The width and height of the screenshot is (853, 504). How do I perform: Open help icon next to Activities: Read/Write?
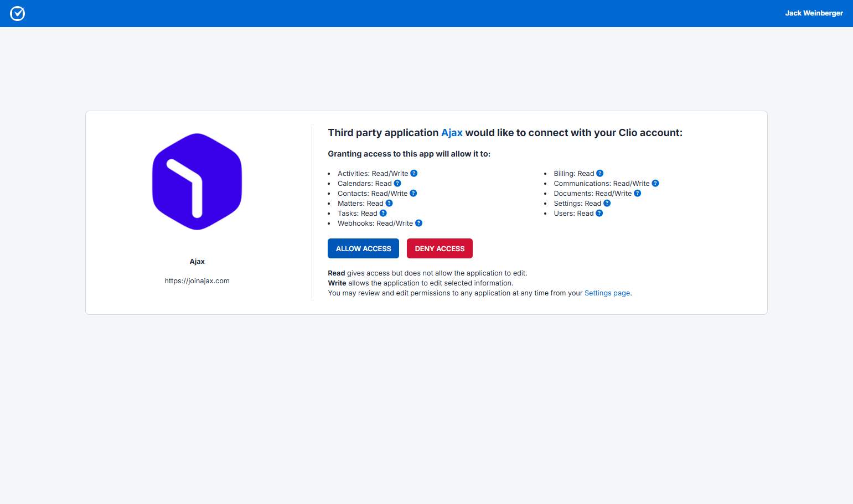[x=414, y=173]
